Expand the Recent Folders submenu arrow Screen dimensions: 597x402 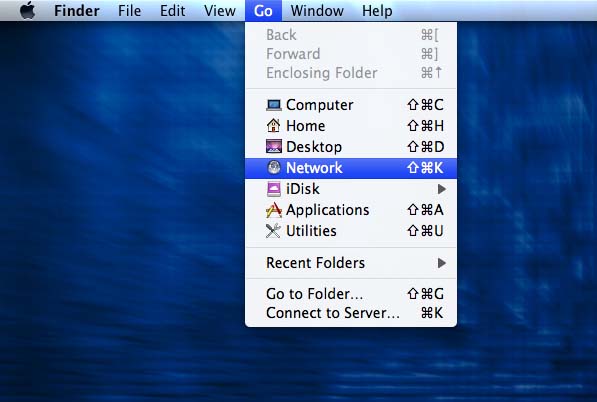pos(441,263)
